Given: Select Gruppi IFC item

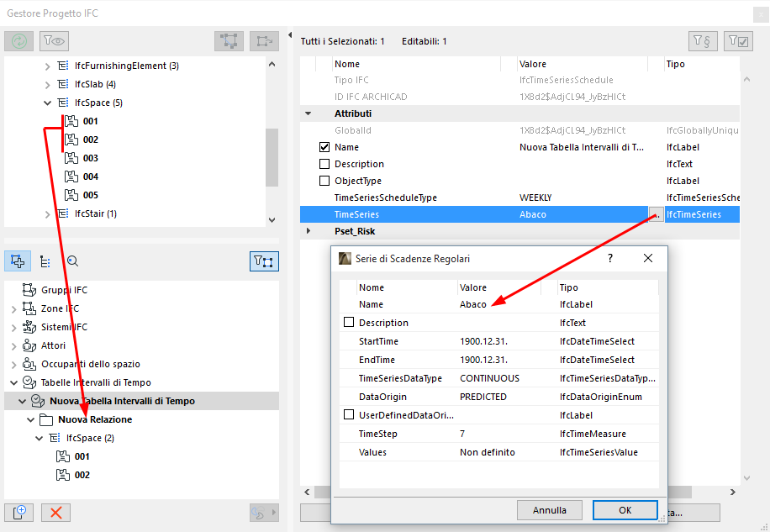Looking at the screenshot, I should (64, 290).
